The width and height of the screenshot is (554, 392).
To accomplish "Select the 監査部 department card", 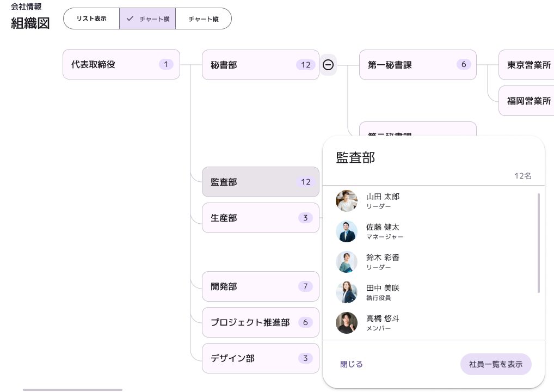I will click(260, 182).
